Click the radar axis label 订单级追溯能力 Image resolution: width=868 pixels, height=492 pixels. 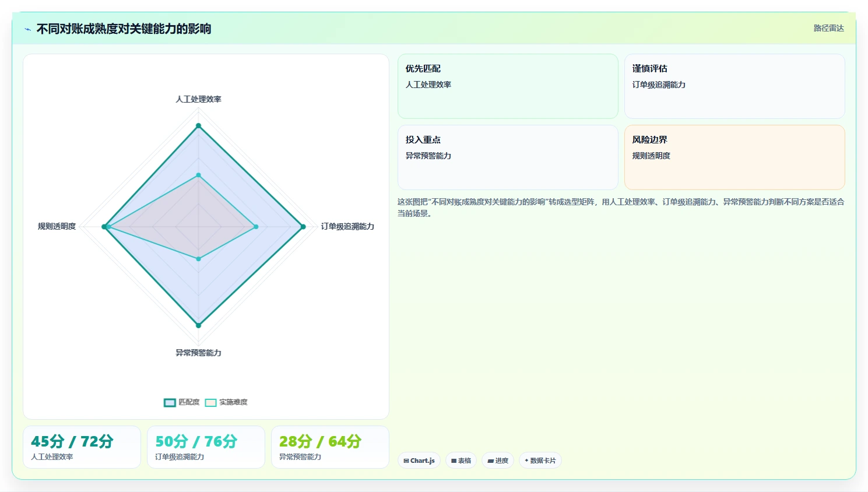(347, 226)
